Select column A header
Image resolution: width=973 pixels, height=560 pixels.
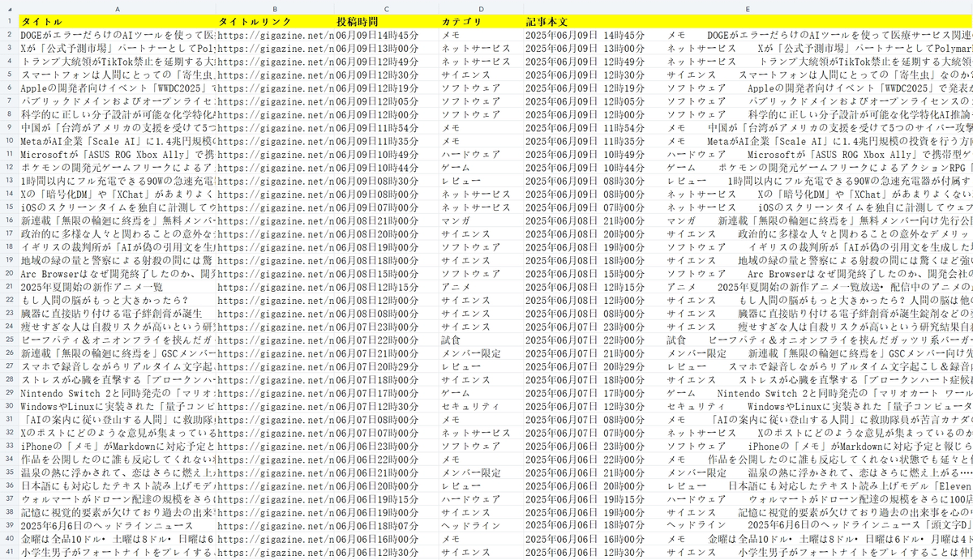(118, 7)
